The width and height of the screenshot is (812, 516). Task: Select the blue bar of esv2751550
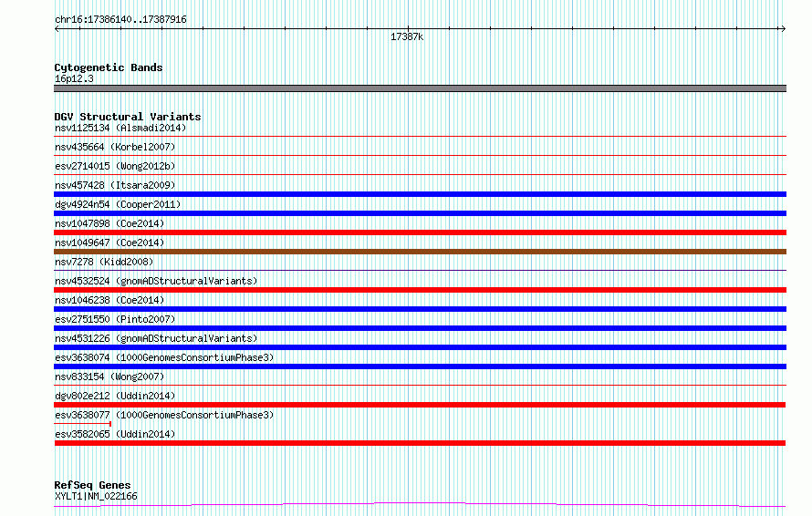pyautogui.click(x=420, y=328)
